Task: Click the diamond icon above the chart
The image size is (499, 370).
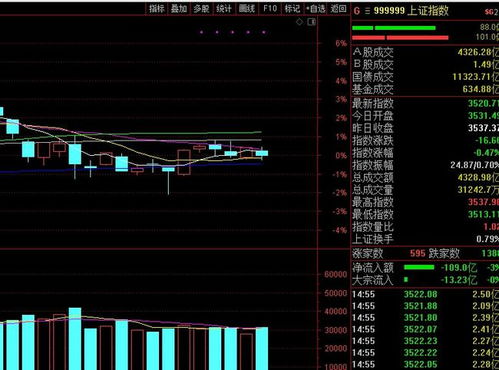Action: click(x=299, y=22)
